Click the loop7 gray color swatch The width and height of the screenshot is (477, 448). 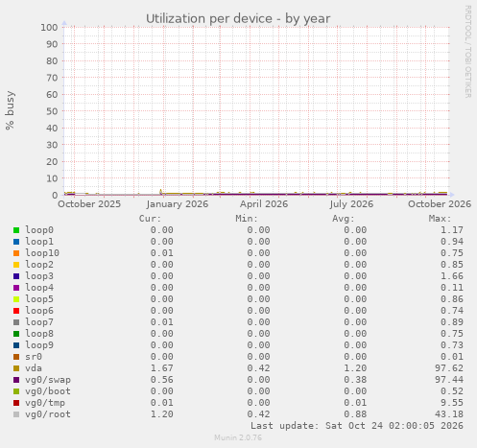tap(16, 322)
